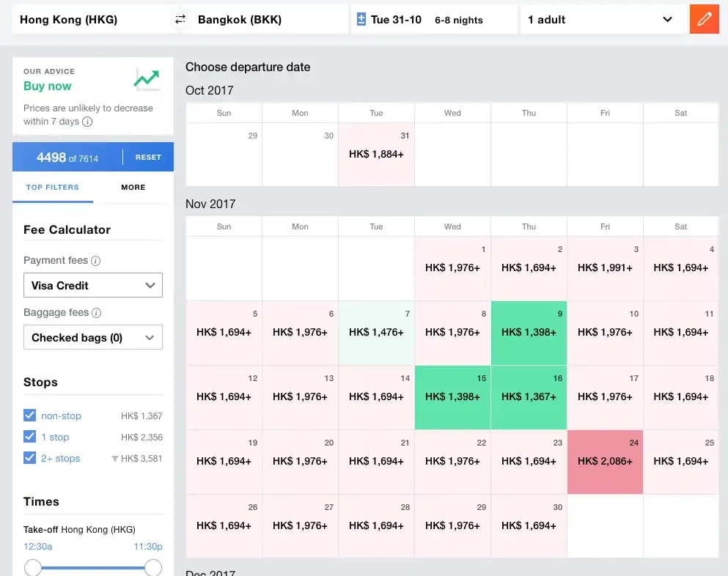Select November 16 priced HK$ 1,367+

point(529,397)
